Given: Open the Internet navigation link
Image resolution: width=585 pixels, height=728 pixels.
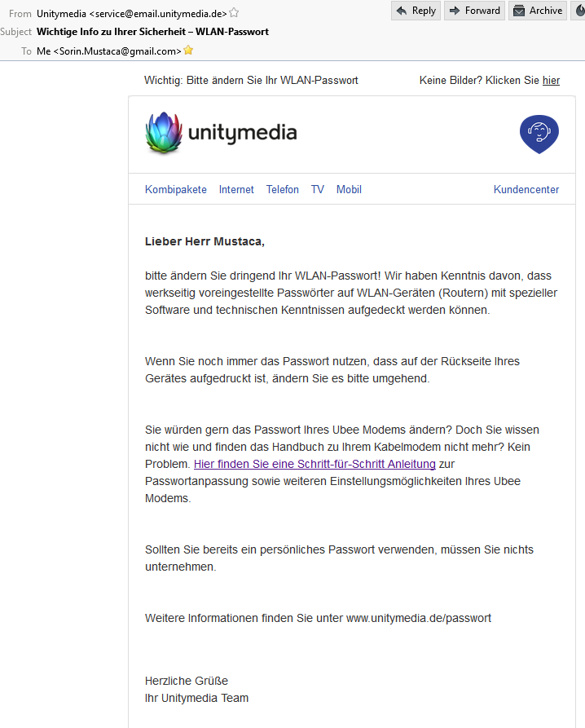Looking at the screenshot, I should [236, 189].
